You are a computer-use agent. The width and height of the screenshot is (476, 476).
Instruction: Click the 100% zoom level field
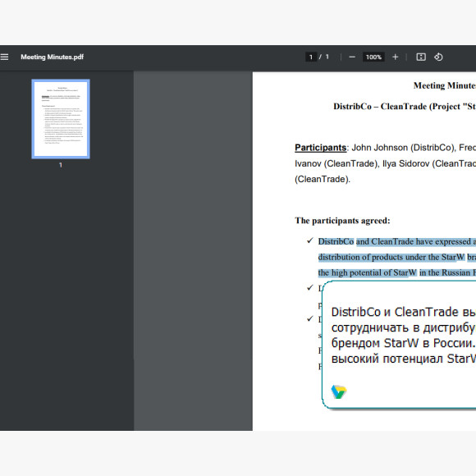373,57
